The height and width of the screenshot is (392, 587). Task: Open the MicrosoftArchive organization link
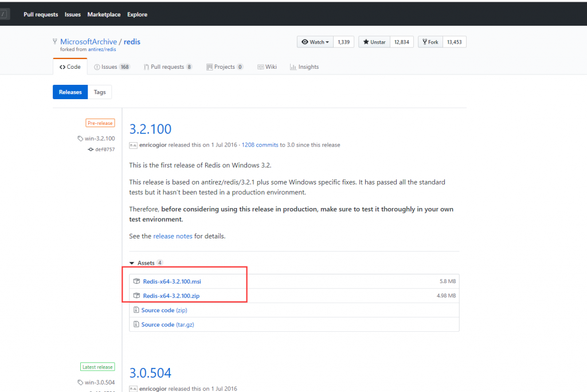click(88, 42)
